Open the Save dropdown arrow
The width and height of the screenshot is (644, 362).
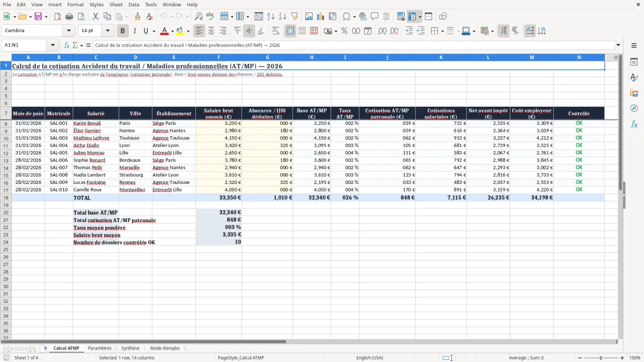(x=46, y=17)
